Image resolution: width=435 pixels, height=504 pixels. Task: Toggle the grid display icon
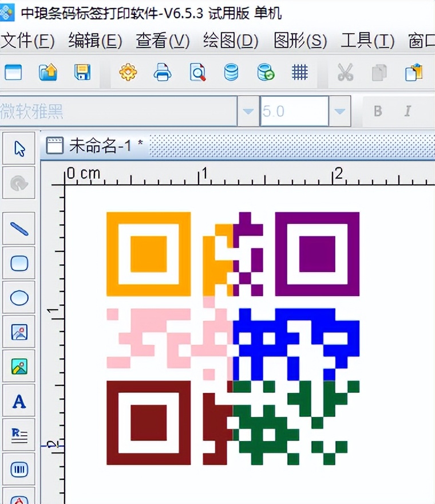coord(300,72)
